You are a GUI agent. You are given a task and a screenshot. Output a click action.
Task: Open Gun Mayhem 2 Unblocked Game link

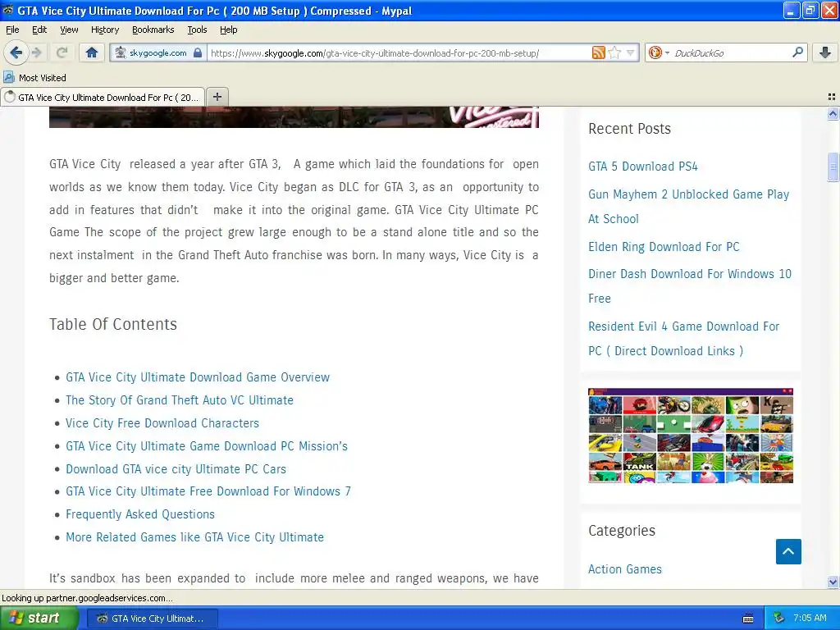pyautogui.click(x=688, y=206)
